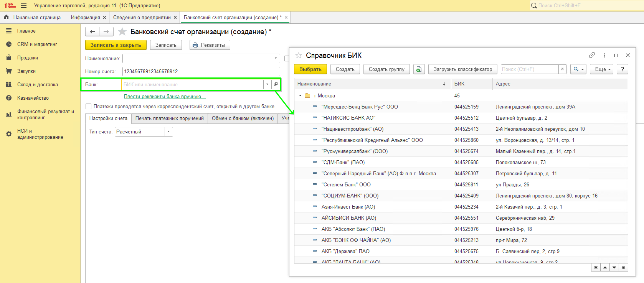Collapse the г Москва group
644x283 pixels.
301,96
